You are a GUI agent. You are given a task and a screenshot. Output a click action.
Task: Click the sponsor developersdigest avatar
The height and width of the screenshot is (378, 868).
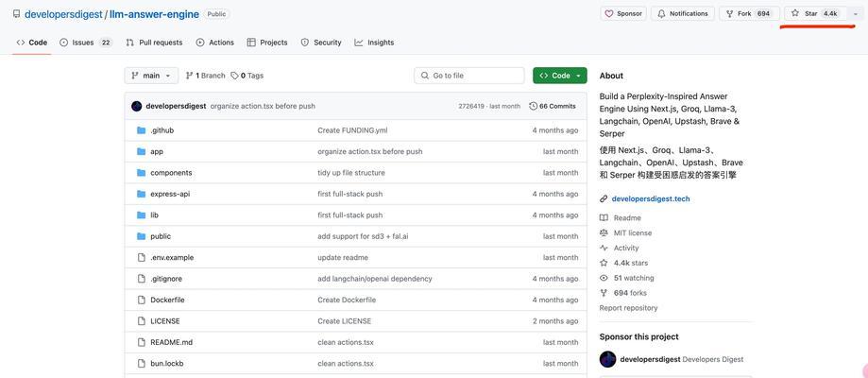(608, 359)
